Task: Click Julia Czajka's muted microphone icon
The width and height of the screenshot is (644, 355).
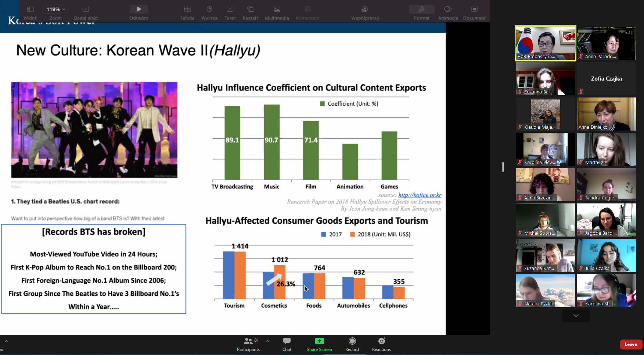Action: 581,269
